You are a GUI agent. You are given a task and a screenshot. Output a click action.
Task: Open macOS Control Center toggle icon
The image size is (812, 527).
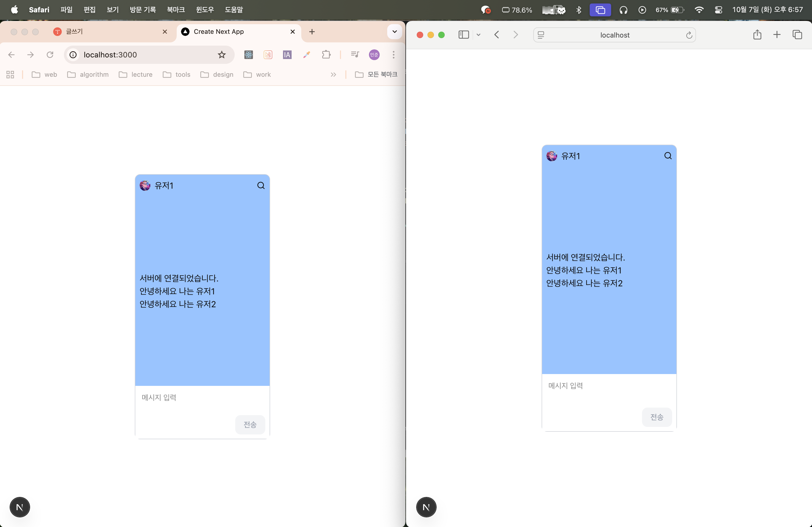tap(718, 10)
